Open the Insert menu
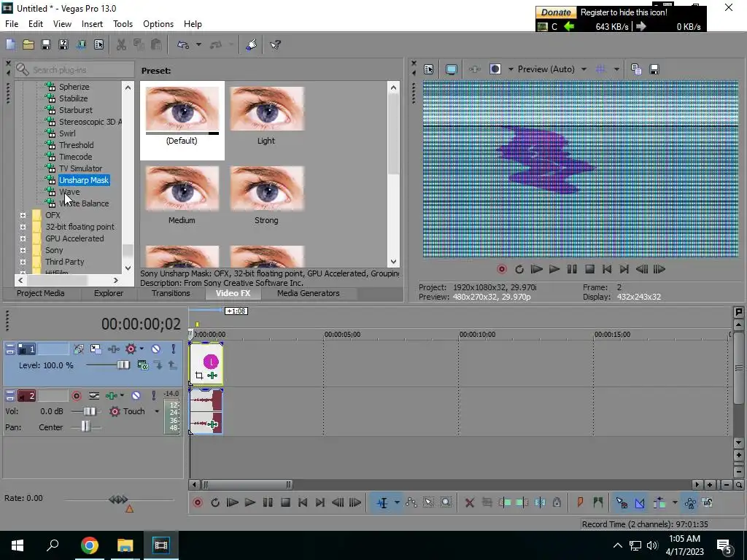The image size is (747, 560). pyautogui.click(x=92, y=24)
